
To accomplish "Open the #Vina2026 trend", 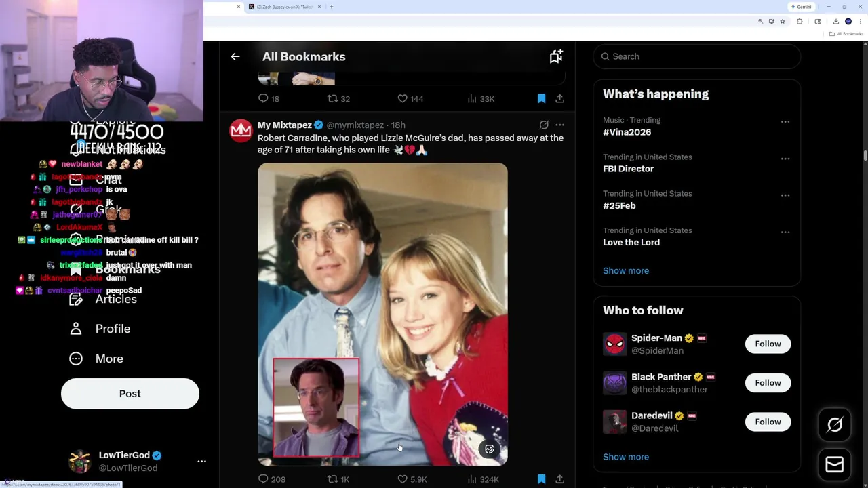I will (627, 132).
